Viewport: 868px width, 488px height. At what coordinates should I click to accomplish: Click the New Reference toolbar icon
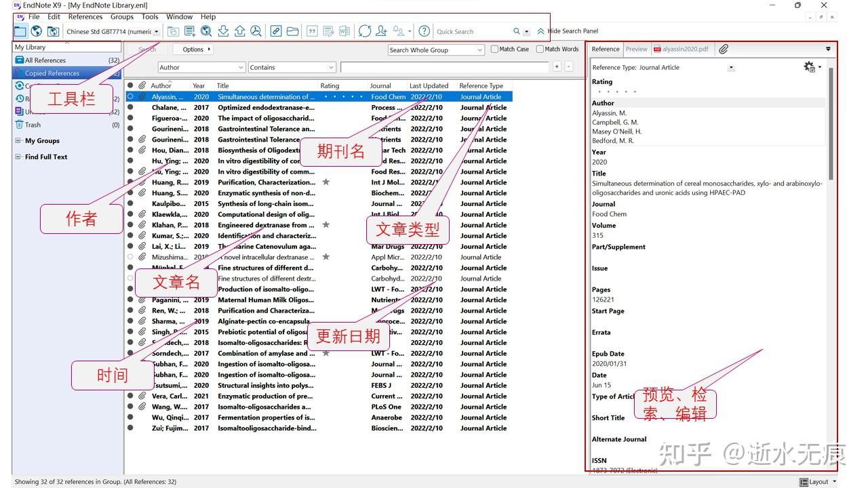point(190,31)
